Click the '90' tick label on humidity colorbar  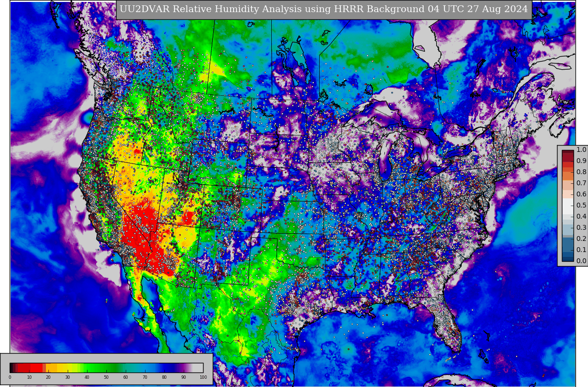click(184, 377)
